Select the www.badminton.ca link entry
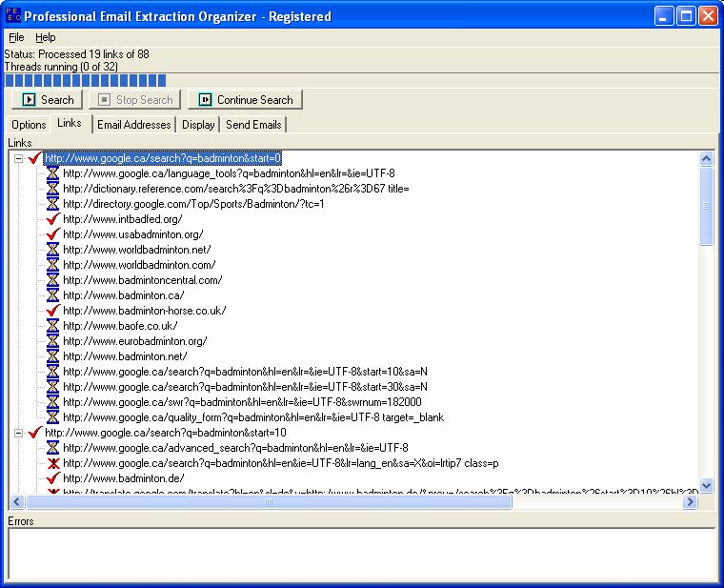Screen dimensions: 724x588 (123, 295)
